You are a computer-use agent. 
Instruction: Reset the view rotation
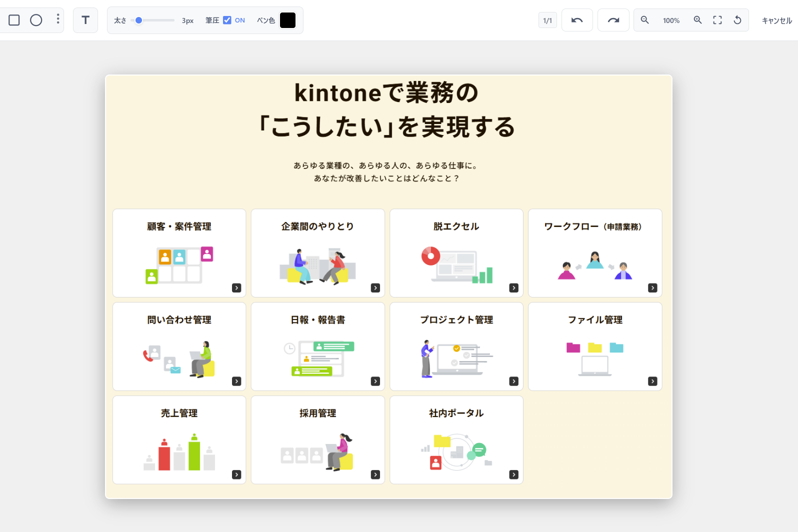point(737,20)
